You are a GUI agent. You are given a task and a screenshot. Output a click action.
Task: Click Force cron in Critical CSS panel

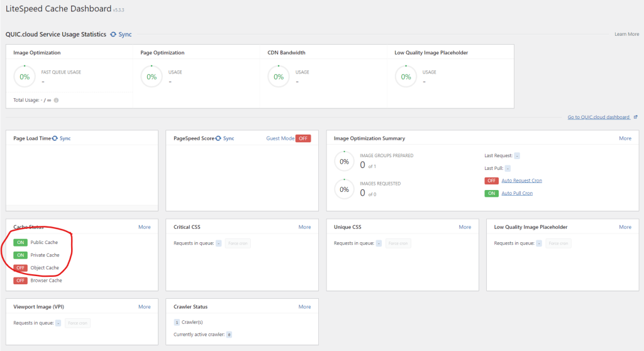coord(238,243)
